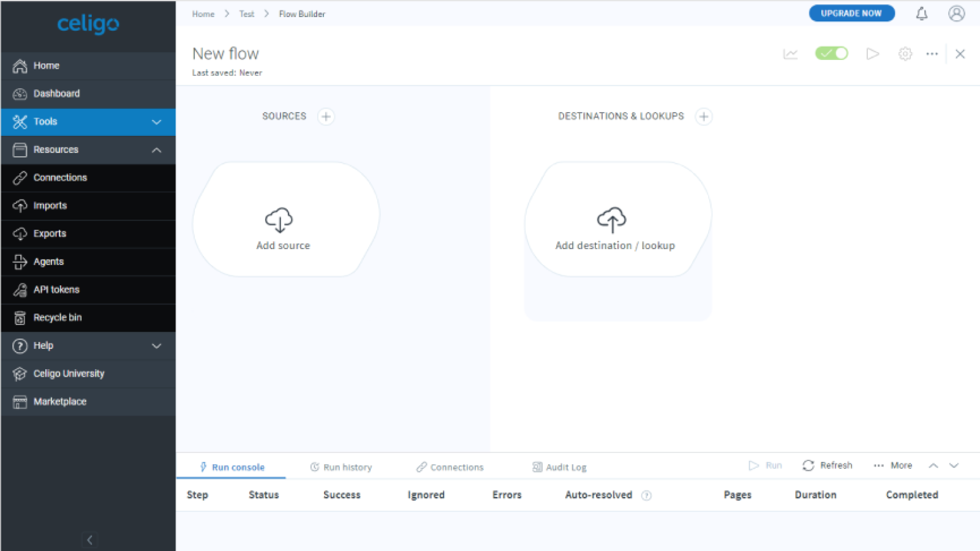This screenshot has height=551, width=980.
Task: Click the Last saved: Never text
Action: (x=227, y=73)
